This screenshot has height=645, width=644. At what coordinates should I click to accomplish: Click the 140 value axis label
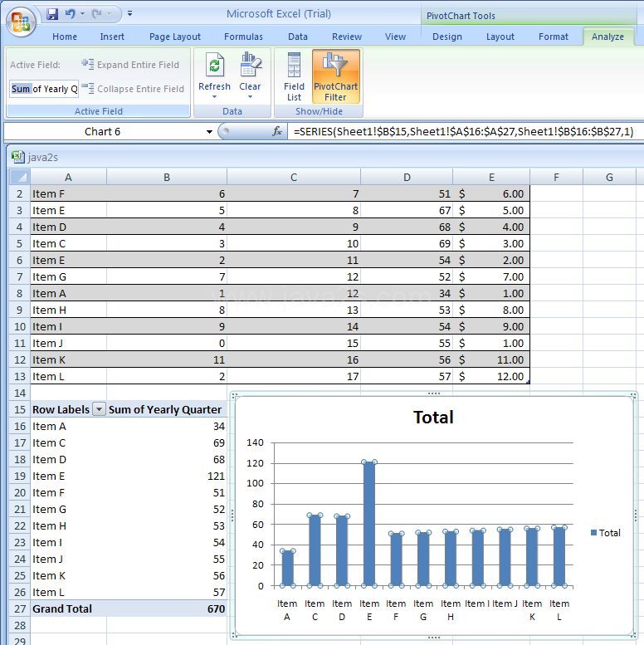coord(255,442)
